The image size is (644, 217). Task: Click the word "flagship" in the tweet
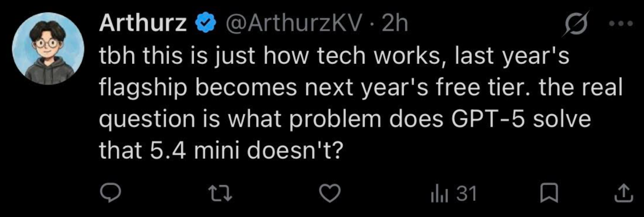click(x=143, y=88)
